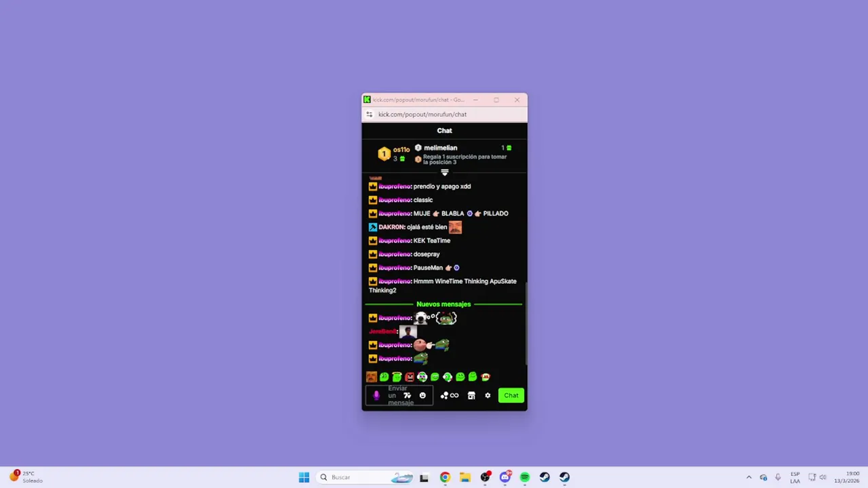The image size is (868, 488).
Task: Click the 'PauseMan' message text
Action: (x=428, y=268)
